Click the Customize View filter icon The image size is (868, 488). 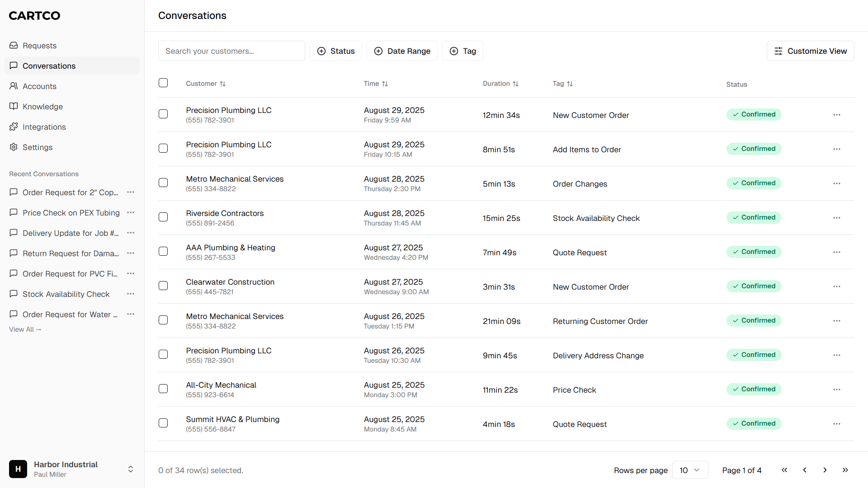[x=778, y=51]
